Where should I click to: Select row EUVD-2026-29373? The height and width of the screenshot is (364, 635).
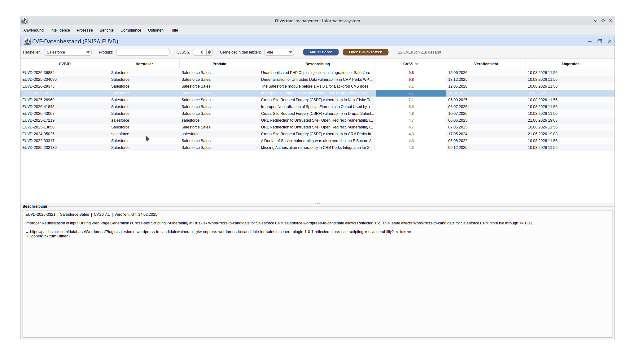317,86
